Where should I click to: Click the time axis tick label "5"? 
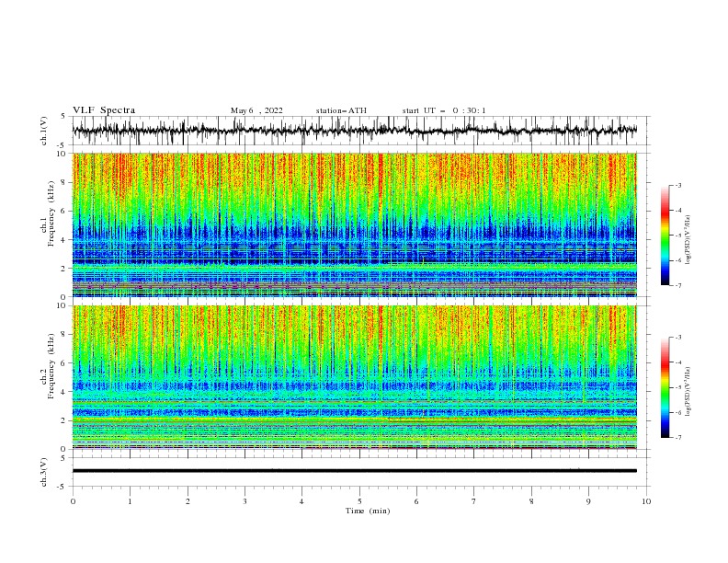coord(359,501)
